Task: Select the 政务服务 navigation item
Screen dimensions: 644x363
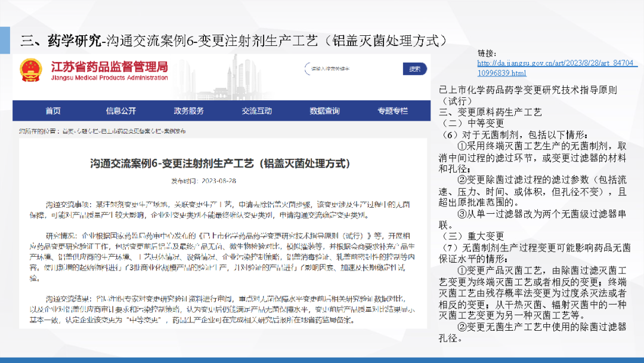Action: point(189,111)
